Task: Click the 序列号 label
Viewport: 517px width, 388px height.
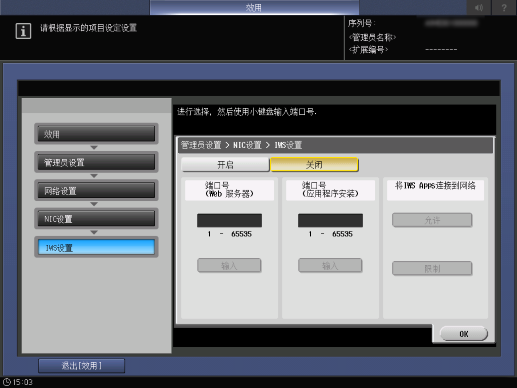Action: (362, 23)
